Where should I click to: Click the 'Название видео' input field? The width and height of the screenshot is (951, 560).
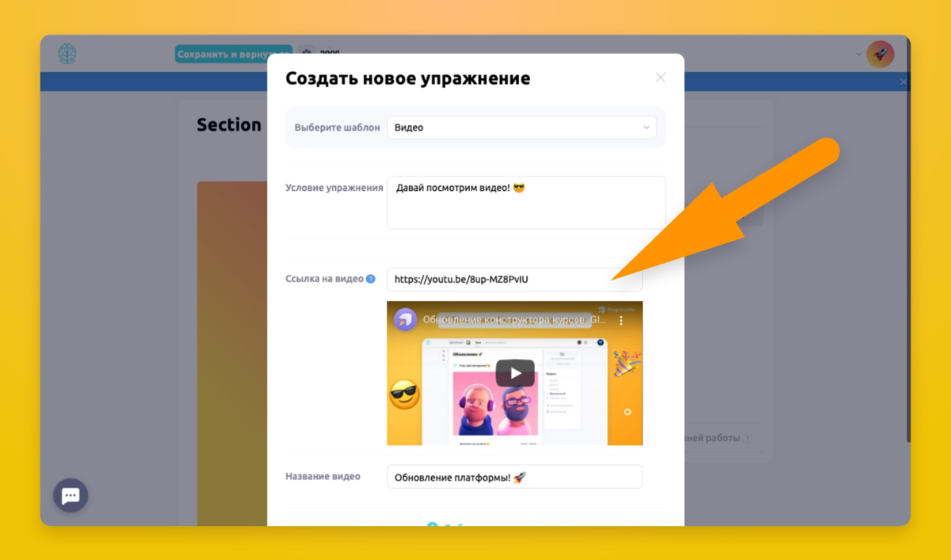(514, 477)
